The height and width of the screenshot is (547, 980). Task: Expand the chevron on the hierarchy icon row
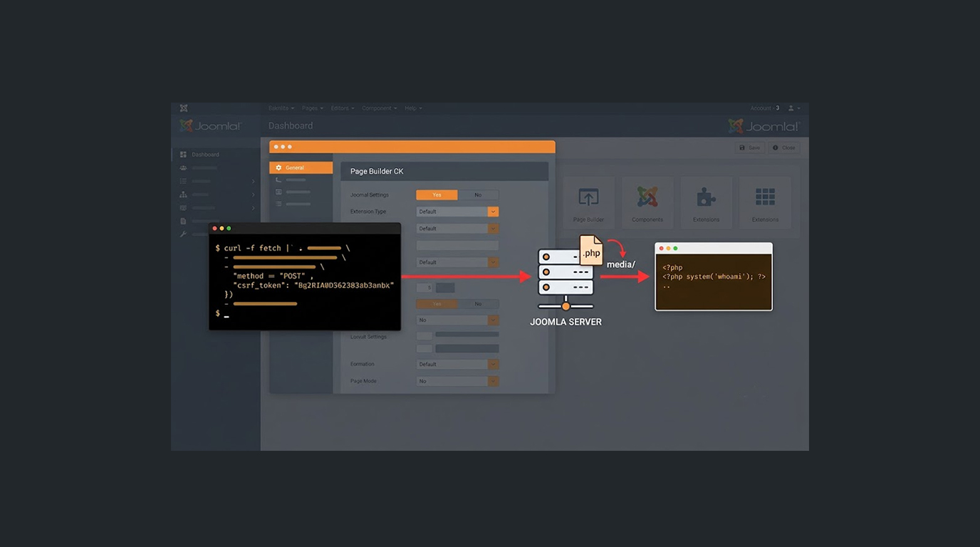click(253, 194)
